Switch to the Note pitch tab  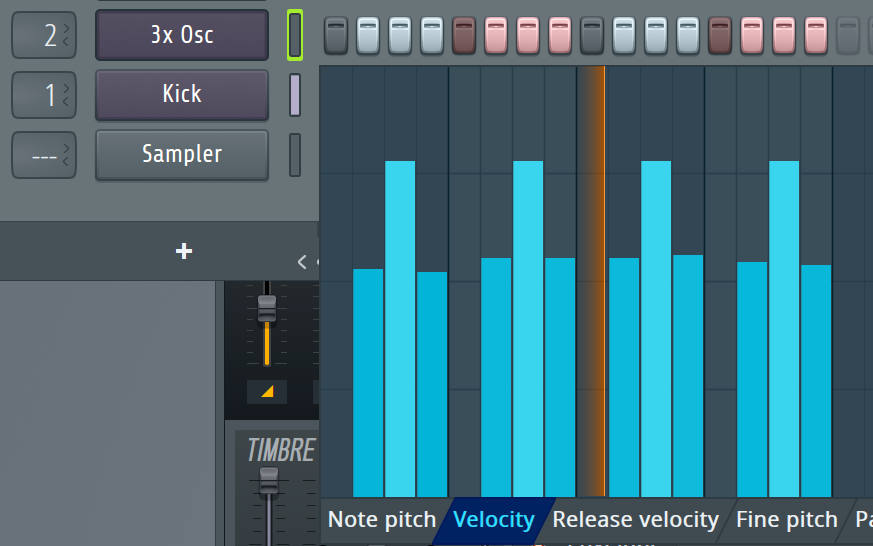(x=382, y=520)
